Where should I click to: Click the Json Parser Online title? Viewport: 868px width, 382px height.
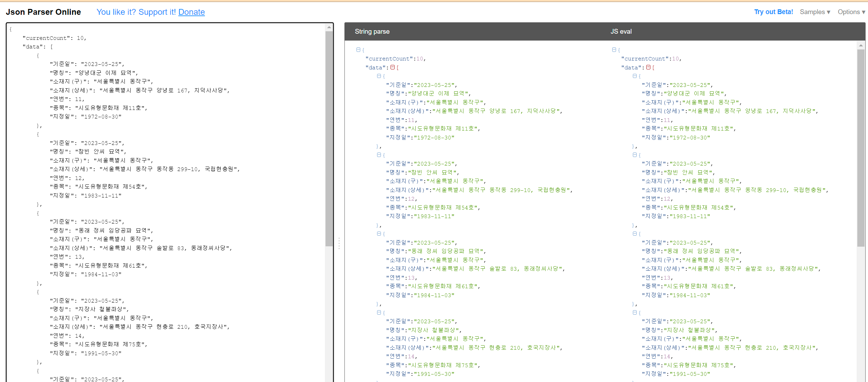[x=43, y=12]
